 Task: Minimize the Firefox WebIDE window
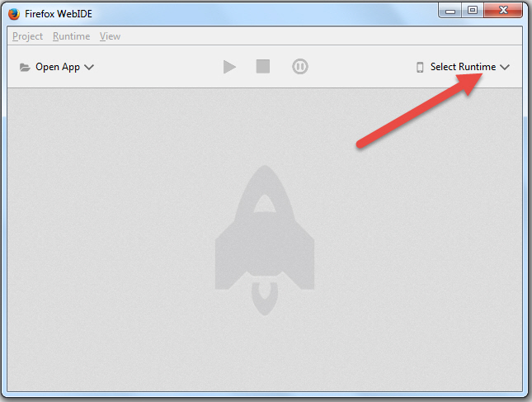click(x=450, y=11)
